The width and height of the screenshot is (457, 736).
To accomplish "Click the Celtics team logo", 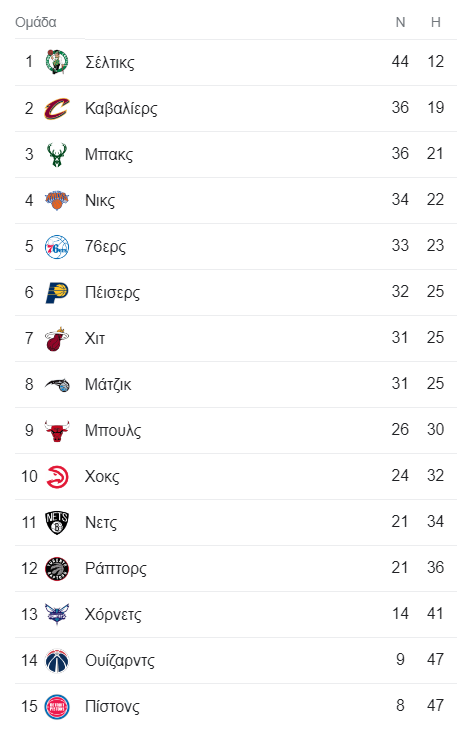I will click(57, 62).
